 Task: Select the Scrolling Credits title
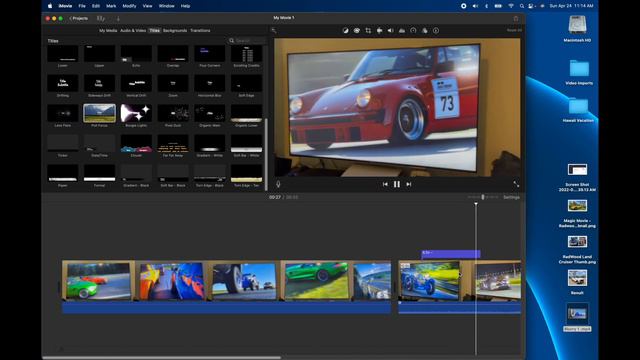click(246, 53)
